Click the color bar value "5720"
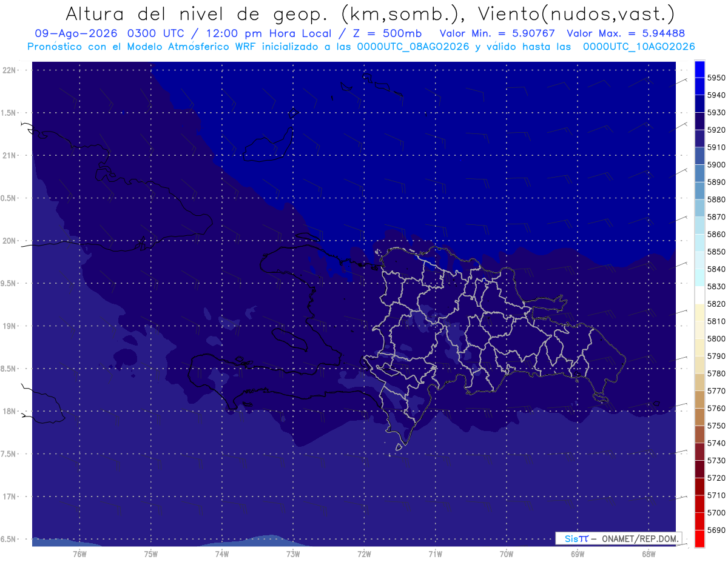The image size is (728, 562). click(716, 478)
